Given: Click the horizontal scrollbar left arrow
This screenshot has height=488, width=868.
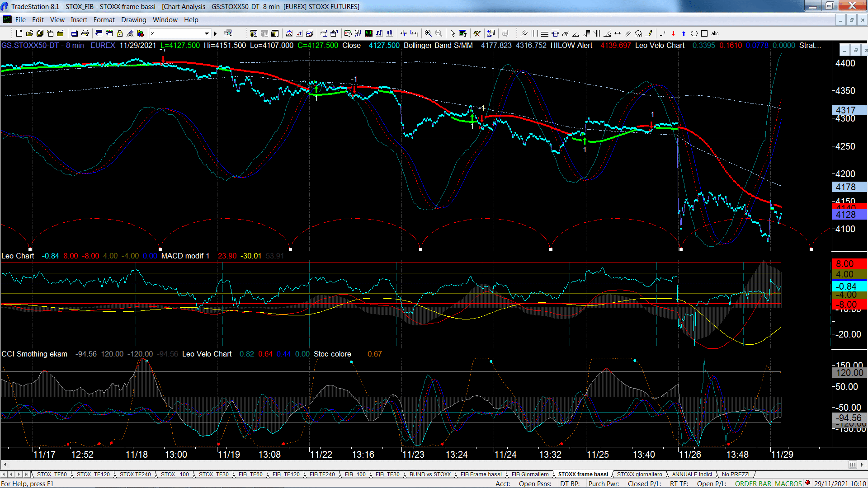Looking at the screenshot, I should coord(5,465).
